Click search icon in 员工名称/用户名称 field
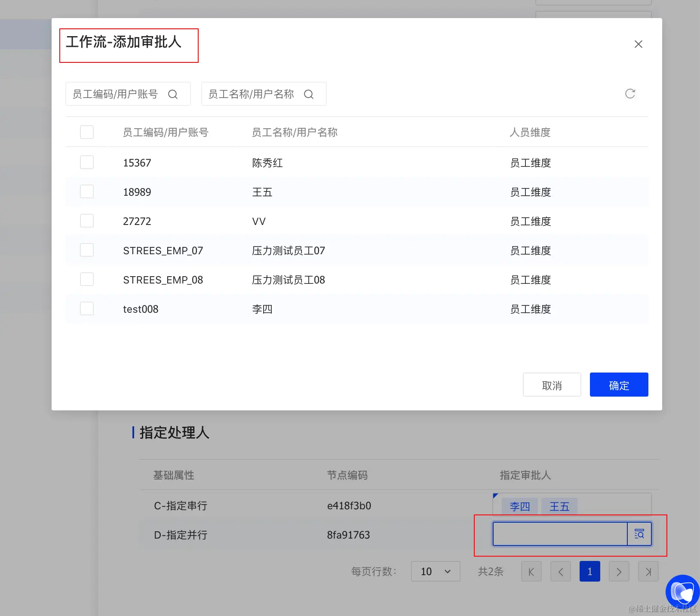The height and width of the screenshot is (616, 700). point(309,94)
